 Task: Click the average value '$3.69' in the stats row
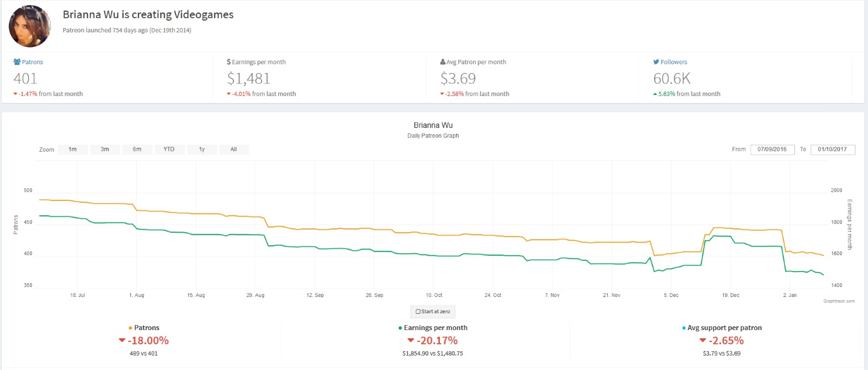point(459,79)
